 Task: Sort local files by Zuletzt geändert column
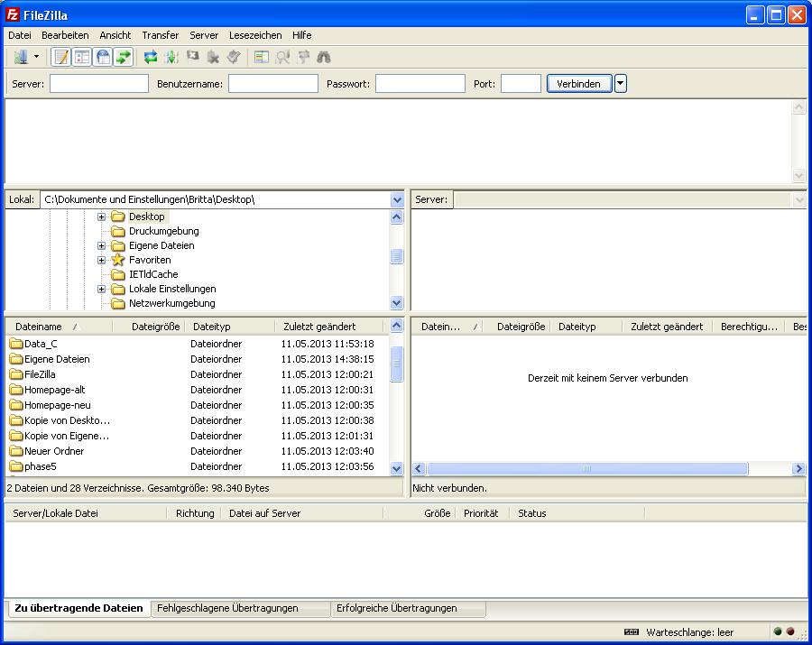point(328,327)
